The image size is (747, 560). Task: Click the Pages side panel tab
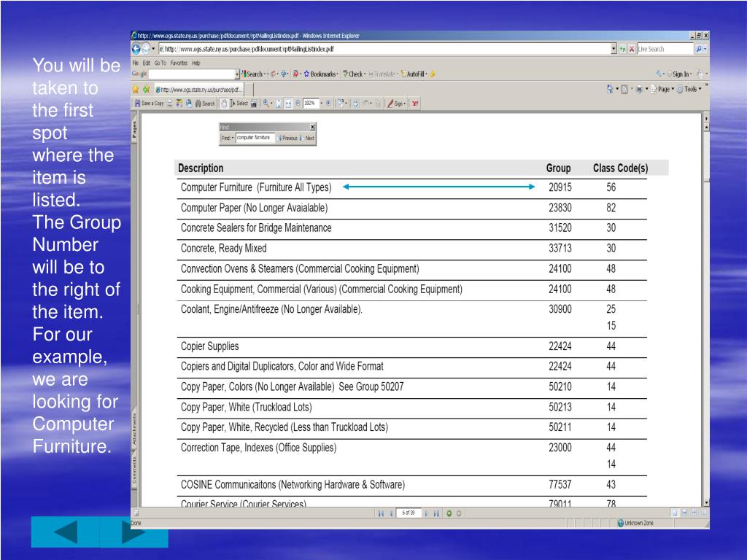(x=134, y=129)
